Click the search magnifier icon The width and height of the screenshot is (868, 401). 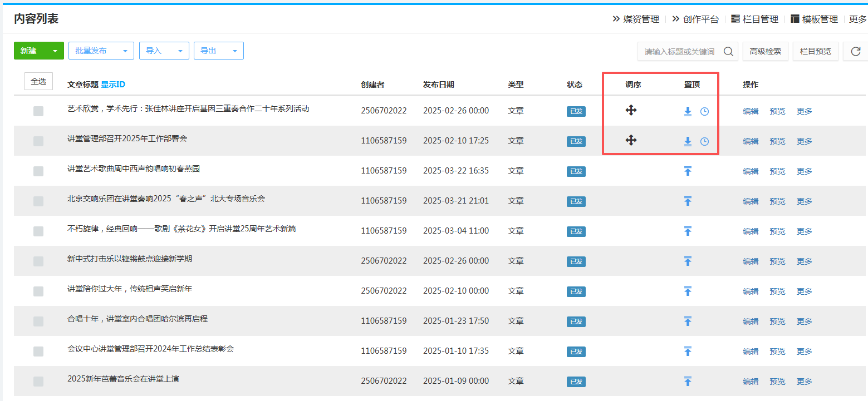[x=728, y=51]
